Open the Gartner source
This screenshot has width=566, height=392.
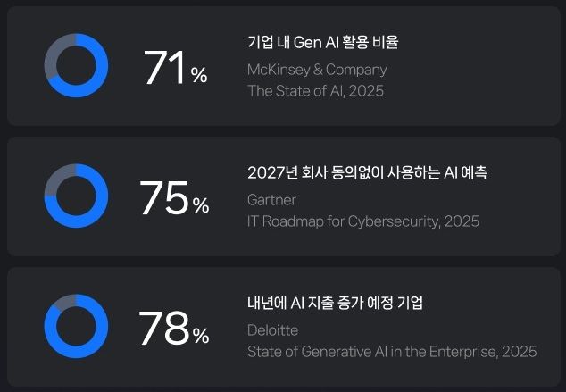tap(271, 199)
